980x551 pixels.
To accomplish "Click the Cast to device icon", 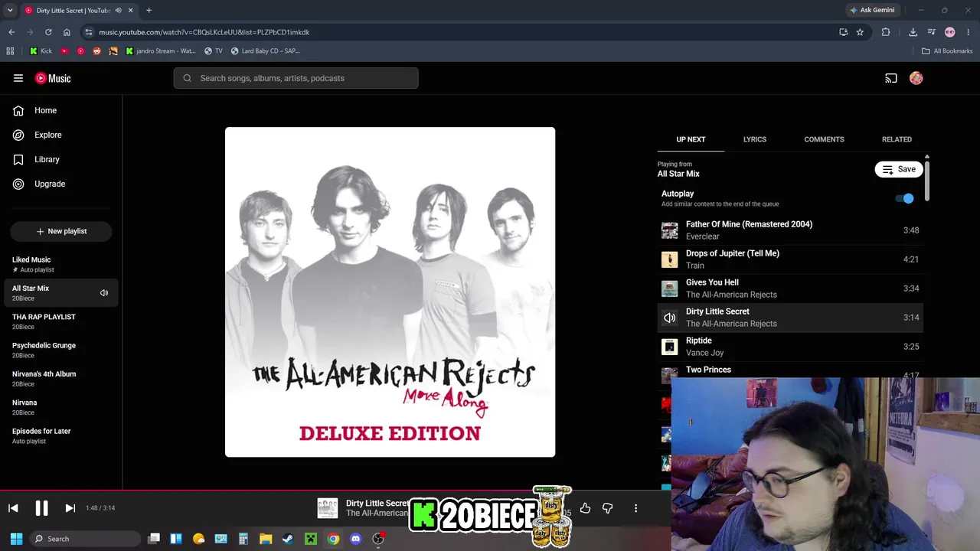I will click(x=891, y=78).
